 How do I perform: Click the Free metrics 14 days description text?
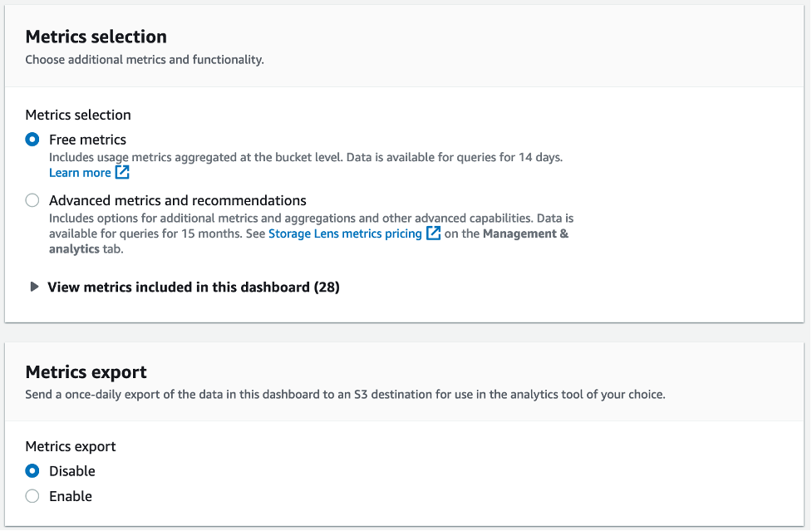306,156
